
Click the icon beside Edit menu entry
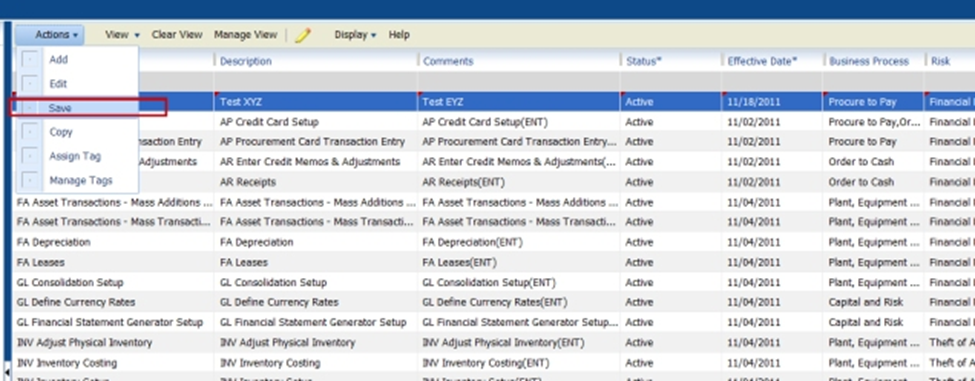[29, 84]
